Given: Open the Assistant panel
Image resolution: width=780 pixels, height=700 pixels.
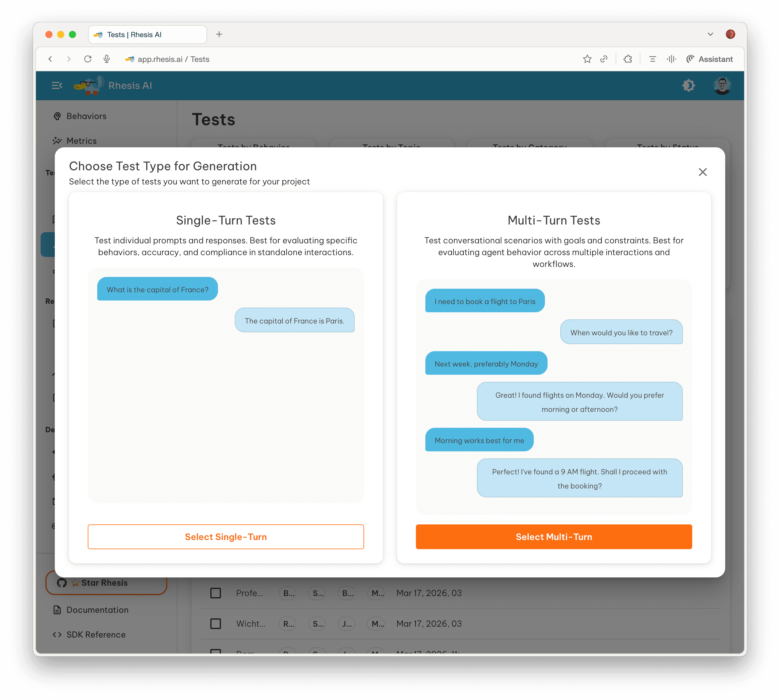Looking at the screenshot, I should [710, 59].
